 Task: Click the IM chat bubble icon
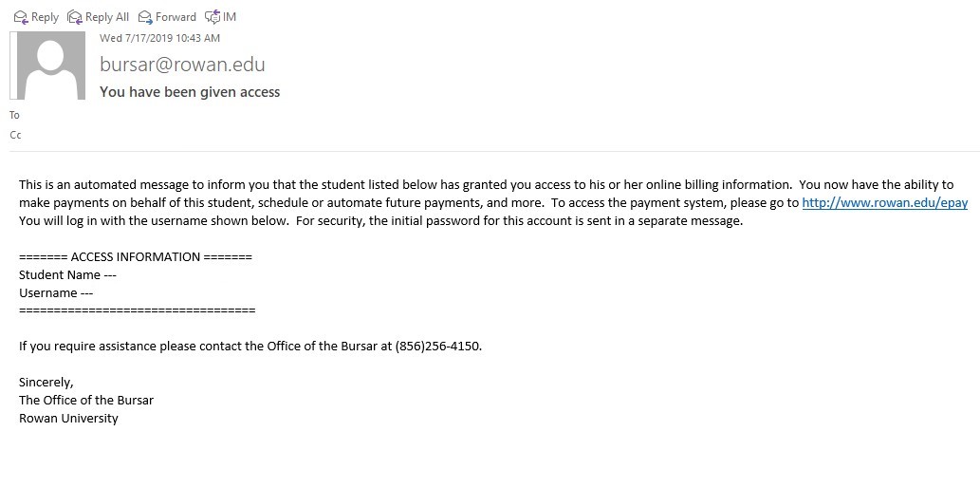(x=212, y=17)
